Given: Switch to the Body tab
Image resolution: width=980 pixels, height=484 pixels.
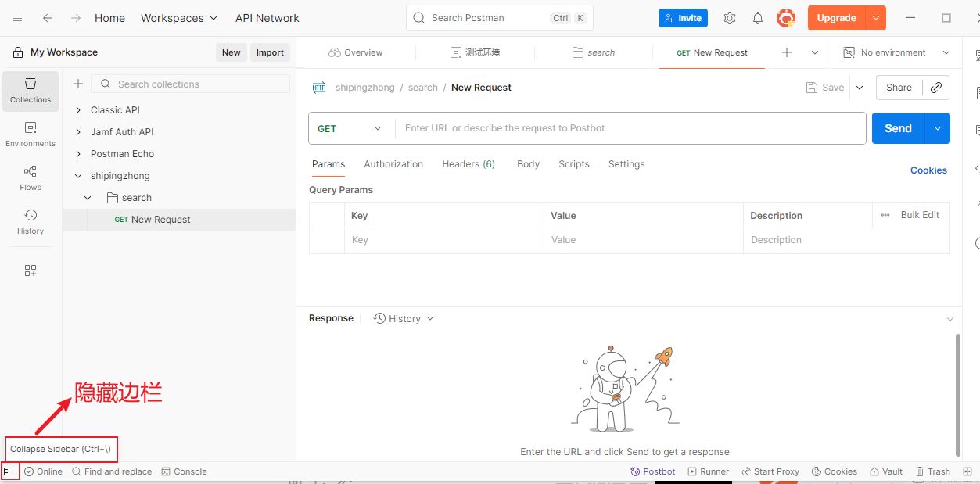Looking at the screenshot, I should (x=528, y=164).
